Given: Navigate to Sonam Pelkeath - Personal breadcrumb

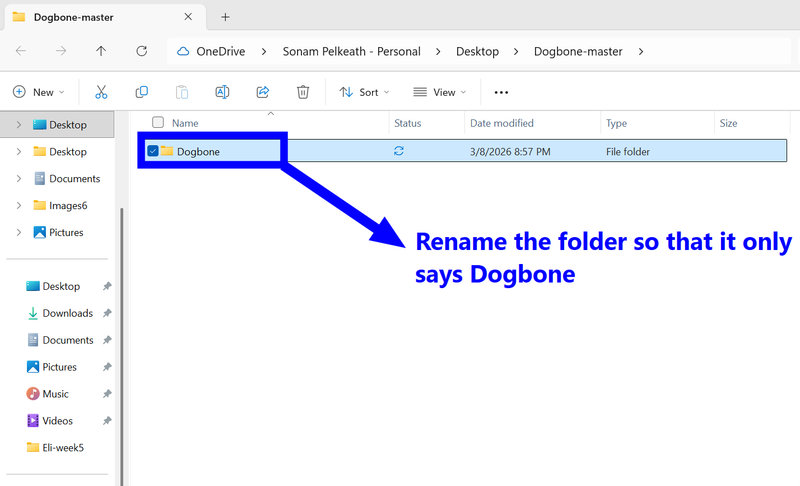Looking at the screenshot, I should click(352, 52).
